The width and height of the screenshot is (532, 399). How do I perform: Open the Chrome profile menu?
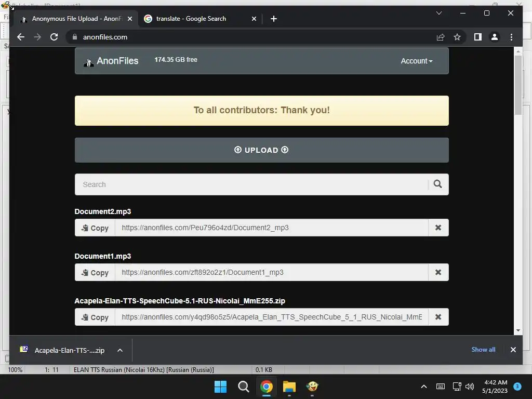495,37
